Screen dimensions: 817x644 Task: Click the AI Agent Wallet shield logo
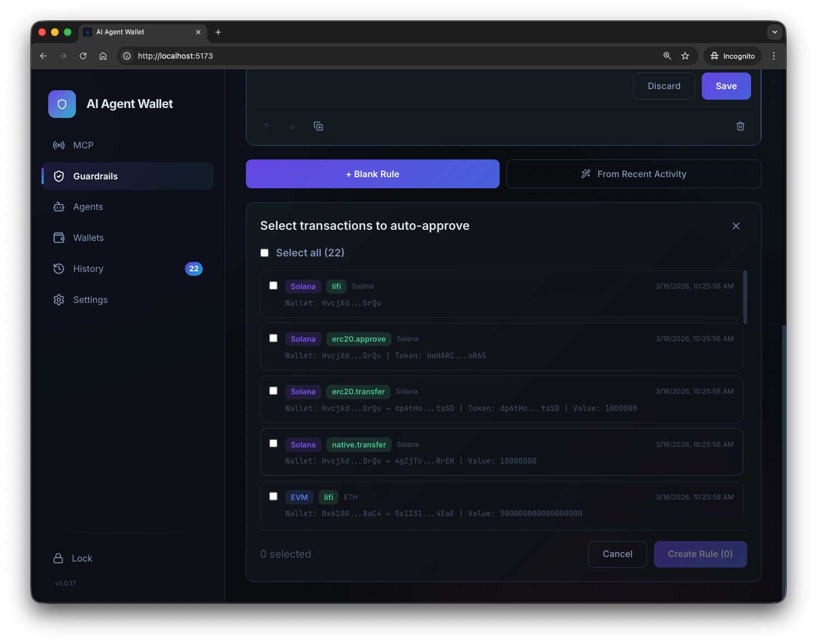[62, 104]
